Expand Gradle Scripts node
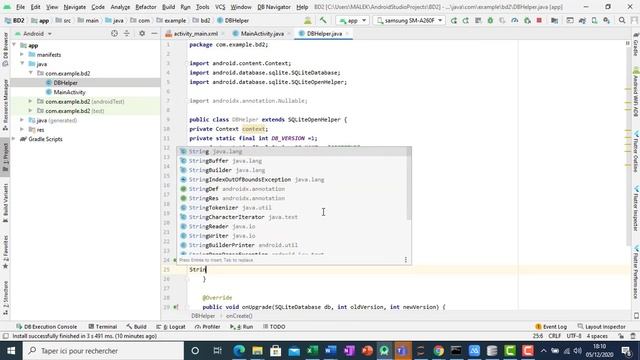 [14, 139]
